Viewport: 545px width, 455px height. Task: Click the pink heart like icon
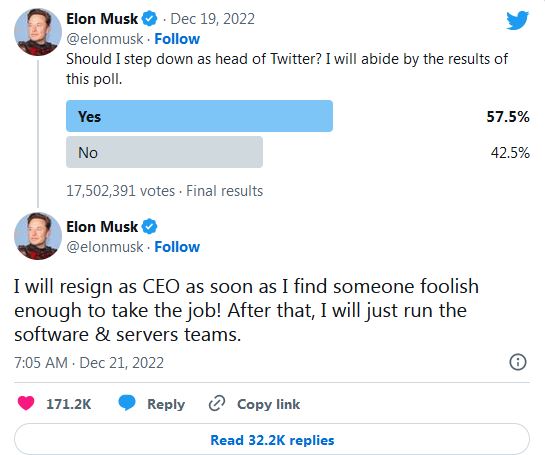[26, 403]
